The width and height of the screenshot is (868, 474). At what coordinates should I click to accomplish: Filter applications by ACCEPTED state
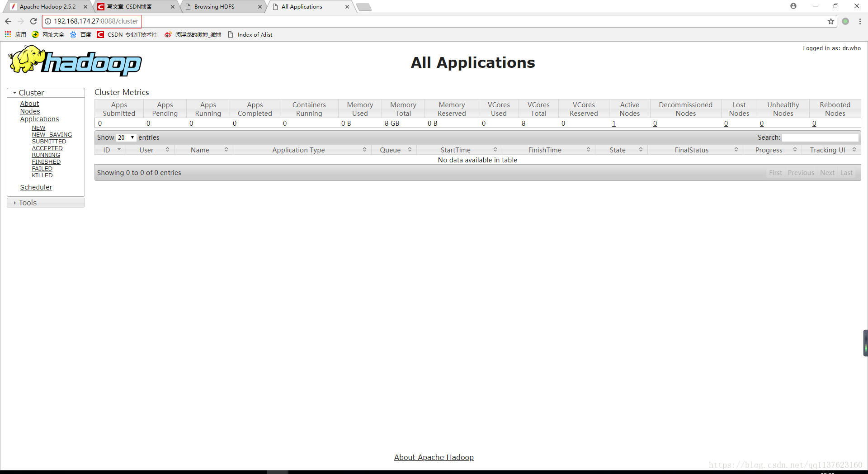(47, 148)
